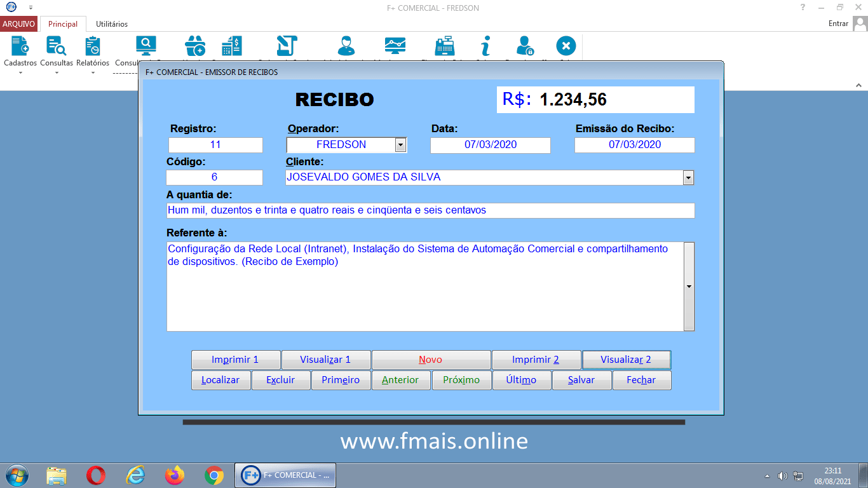Viewport: 868px width, 488px height.
Task: Click the user avatar next to Entrar
Action: pos(860,24)
